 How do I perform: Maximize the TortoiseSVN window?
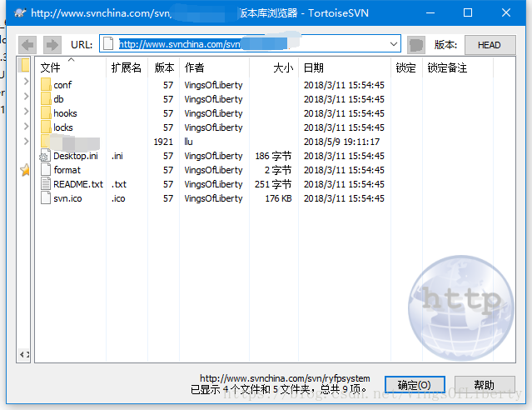(x=468, y=12)
